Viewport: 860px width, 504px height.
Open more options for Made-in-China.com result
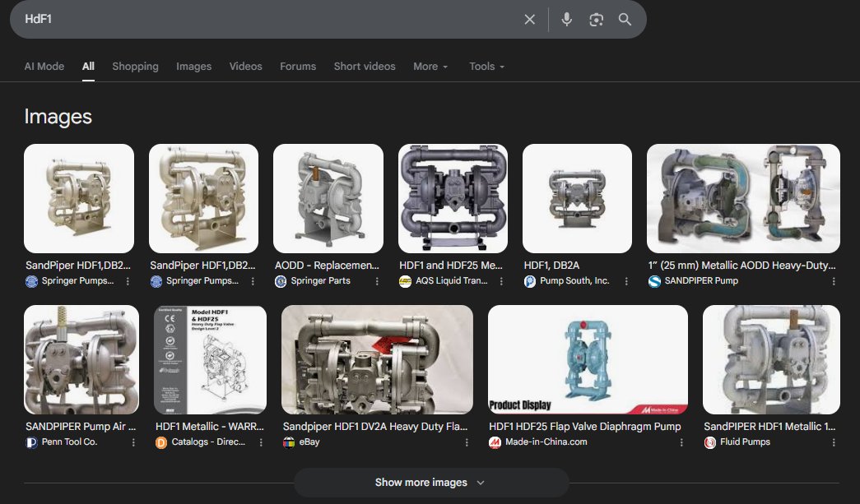point(681,442)
